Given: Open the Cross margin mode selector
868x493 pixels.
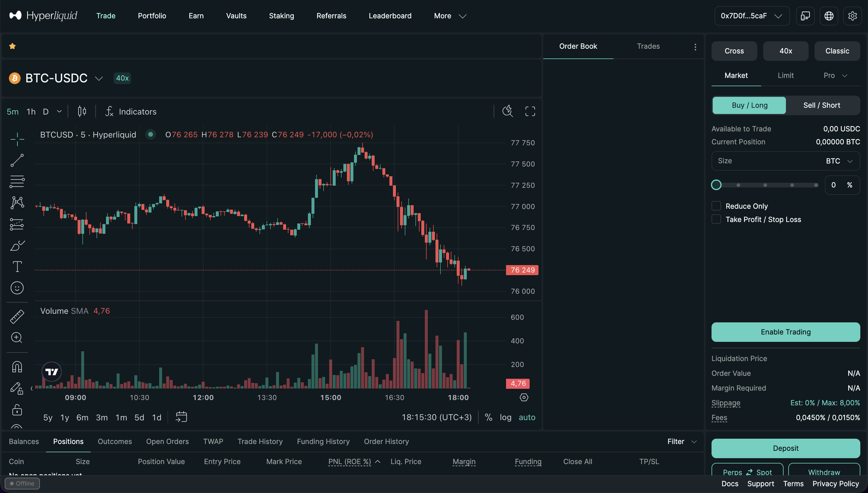Looking at the screenshot, I should point(734,51).
